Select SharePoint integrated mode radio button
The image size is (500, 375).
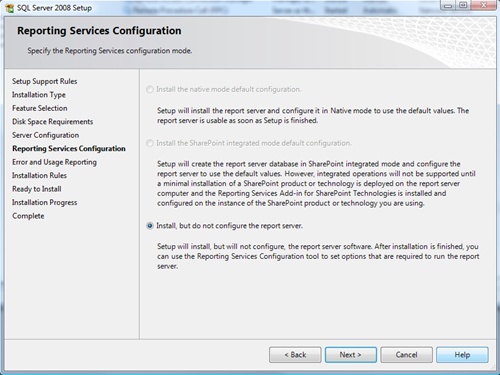(x=150, y=143)
